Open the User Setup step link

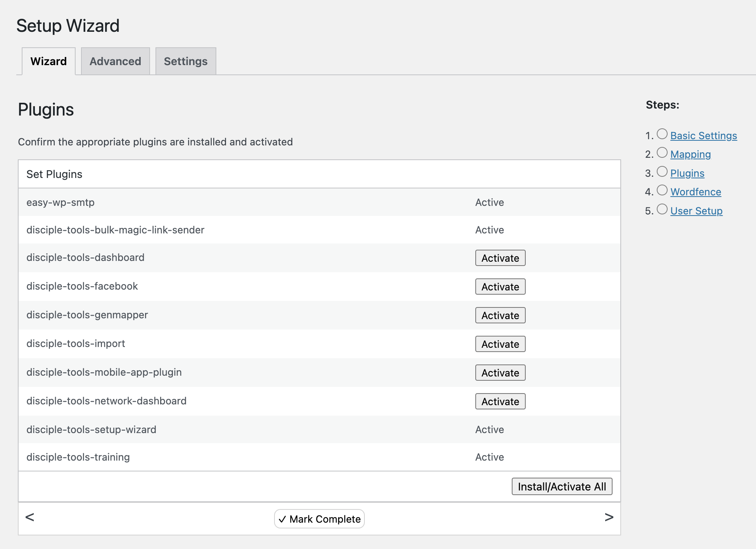click(x=696, y=211)
